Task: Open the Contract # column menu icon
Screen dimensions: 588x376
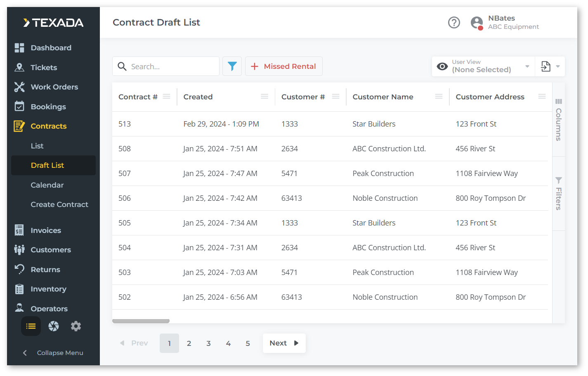Action: (x=167, y=96)
